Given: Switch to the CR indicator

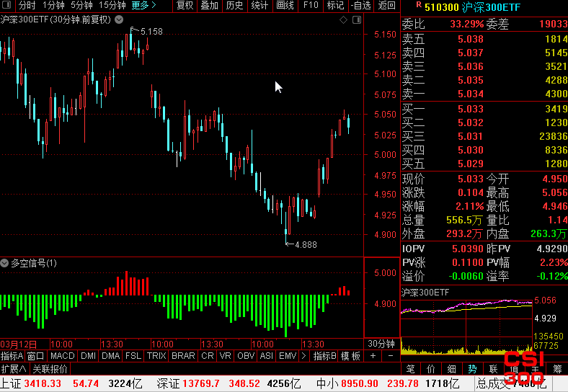Looking at the screenshot, I should click(208, 356).
